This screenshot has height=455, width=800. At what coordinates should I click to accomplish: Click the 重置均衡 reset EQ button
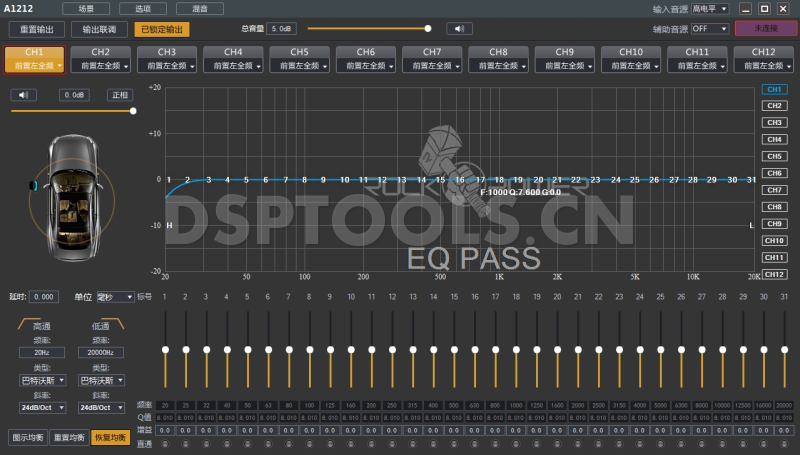[68, 437]
